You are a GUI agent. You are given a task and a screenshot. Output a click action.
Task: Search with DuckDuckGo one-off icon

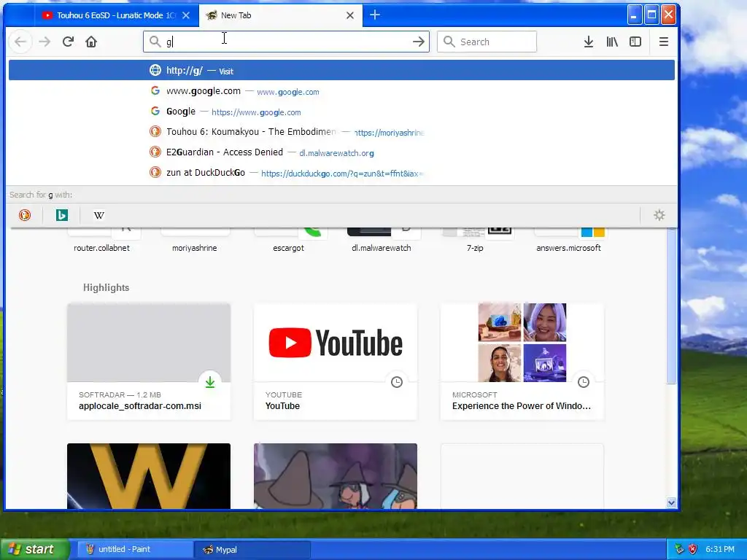(25, 215)
